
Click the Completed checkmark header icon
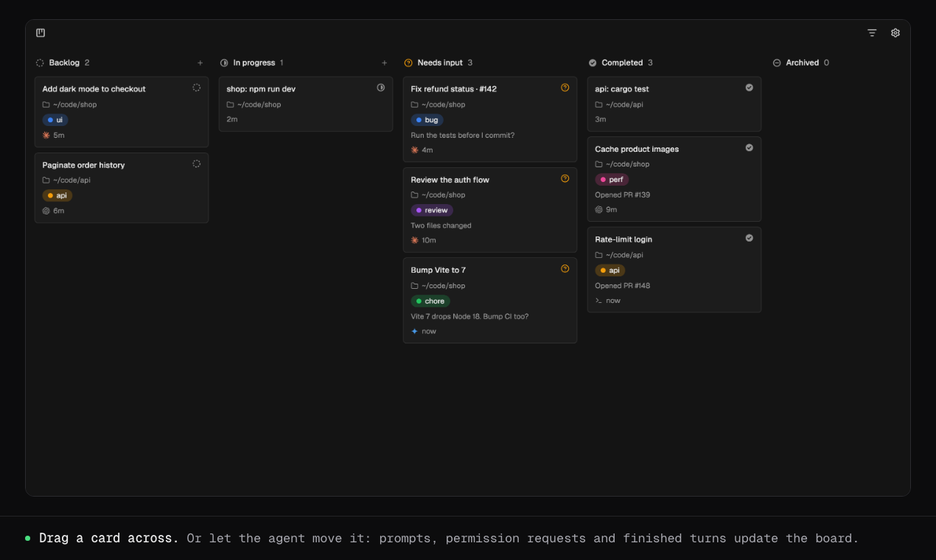tap(593, 63)
